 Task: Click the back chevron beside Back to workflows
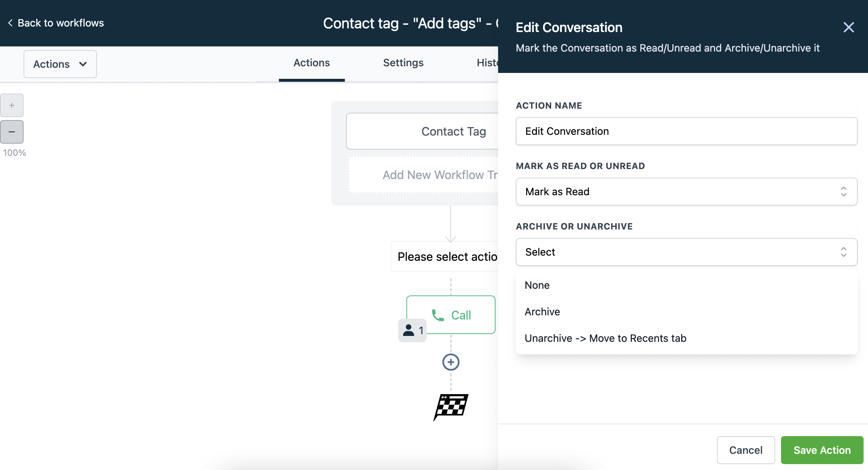(x=11, y=22)
